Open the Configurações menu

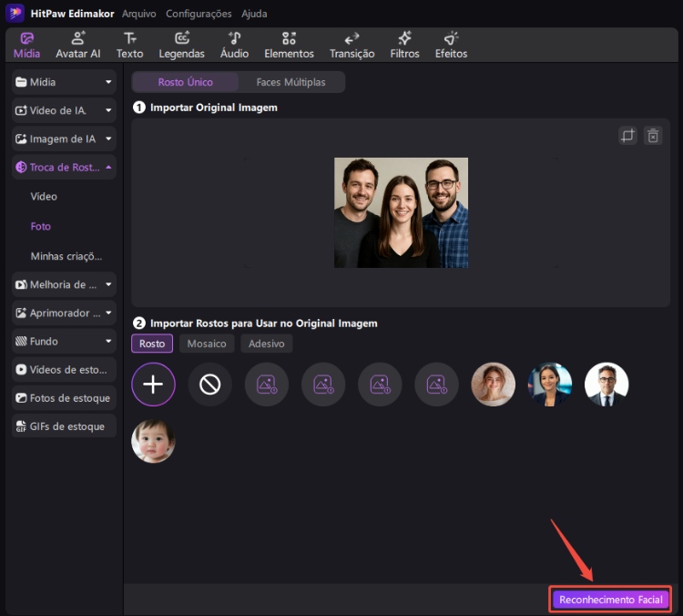coord(198,14)
